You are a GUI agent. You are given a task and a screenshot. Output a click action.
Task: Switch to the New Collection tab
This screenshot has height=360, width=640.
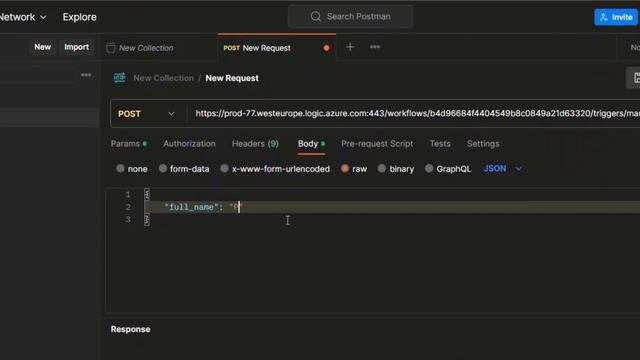tap(160, 48)
